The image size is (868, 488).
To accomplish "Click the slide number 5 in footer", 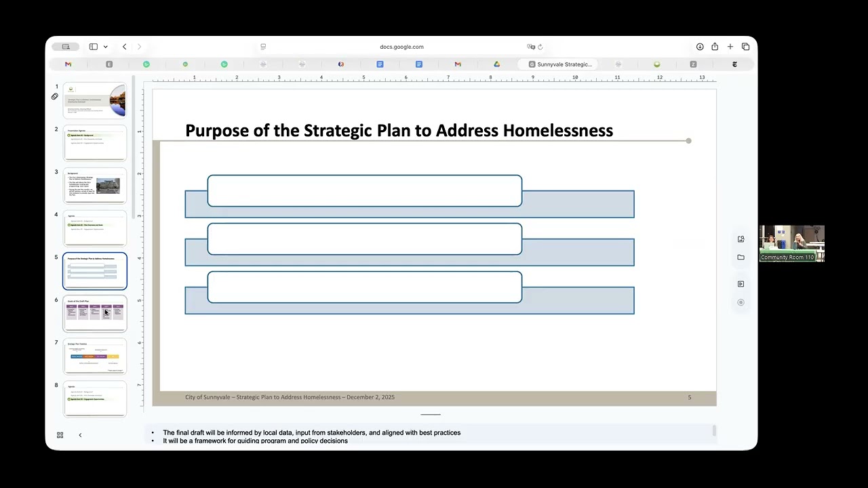I will pyautogui.click(x=690, y=397).
